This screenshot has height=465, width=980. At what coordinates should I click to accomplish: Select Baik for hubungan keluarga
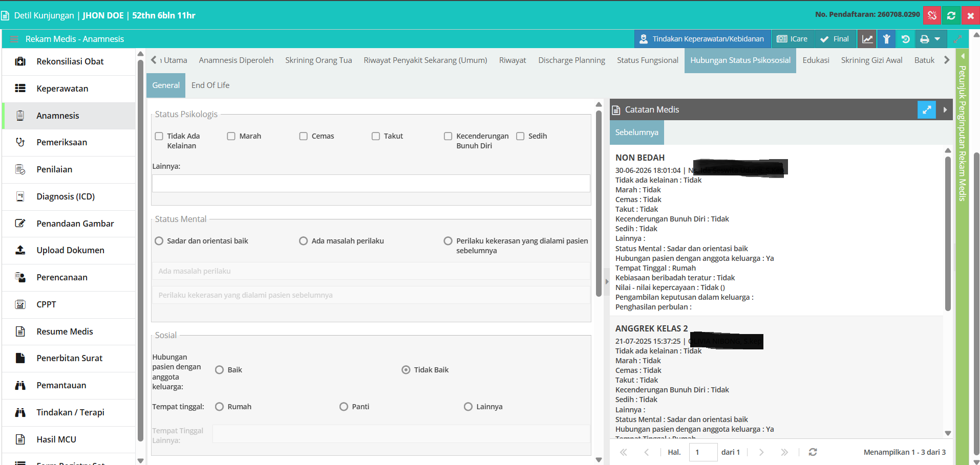pos(220,370)
